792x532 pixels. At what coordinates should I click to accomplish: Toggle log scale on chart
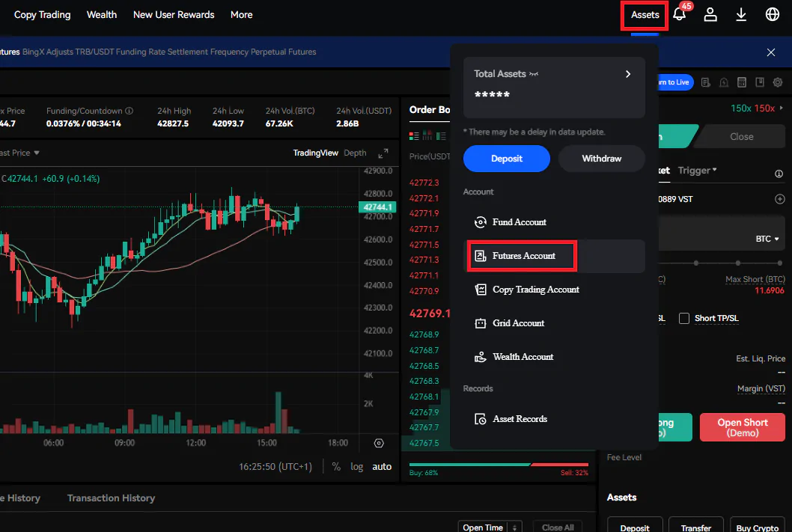point(356,466)
